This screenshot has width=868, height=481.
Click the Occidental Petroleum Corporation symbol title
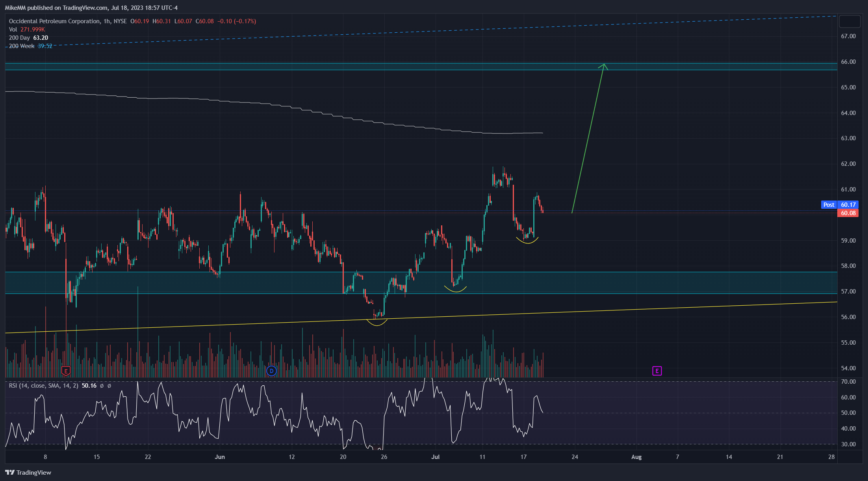54,21
